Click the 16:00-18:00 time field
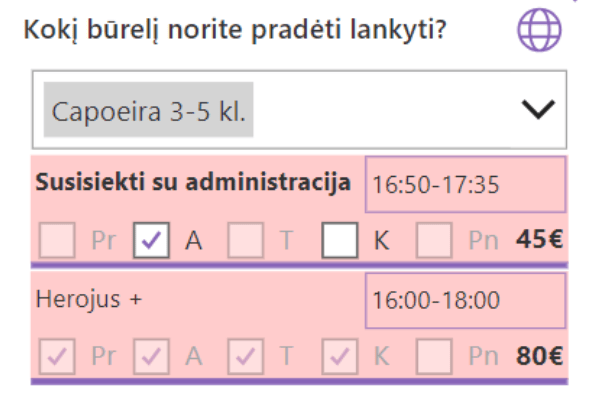Screen dimensions: 598x399 [465, 300]
